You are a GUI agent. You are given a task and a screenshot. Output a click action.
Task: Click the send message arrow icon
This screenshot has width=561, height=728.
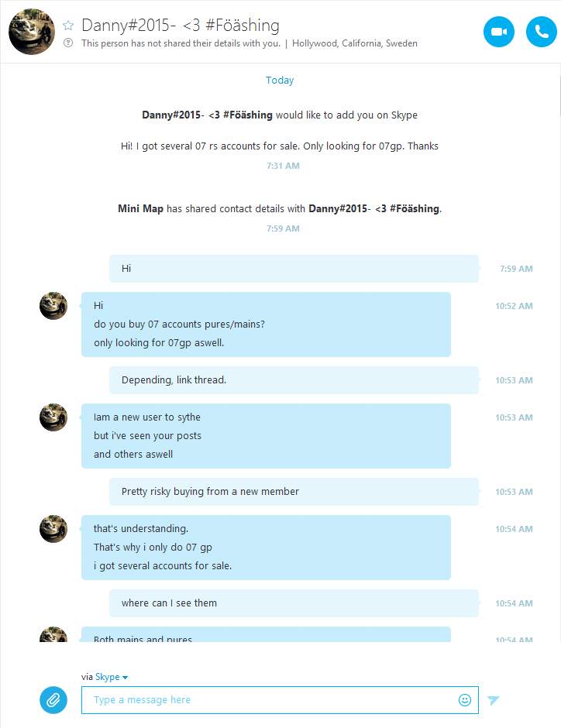click(x=493, y=699)
